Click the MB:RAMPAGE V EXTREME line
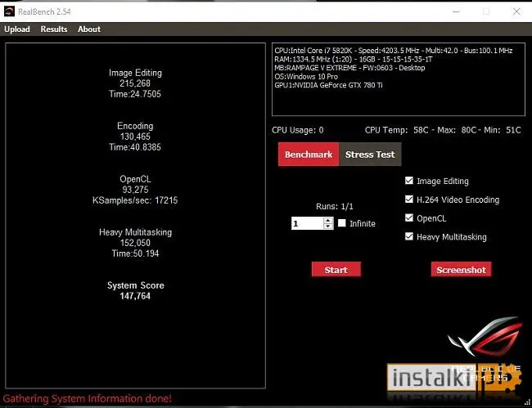The height and width of the screenshot is (408, 532). click(x=349, y=68)
